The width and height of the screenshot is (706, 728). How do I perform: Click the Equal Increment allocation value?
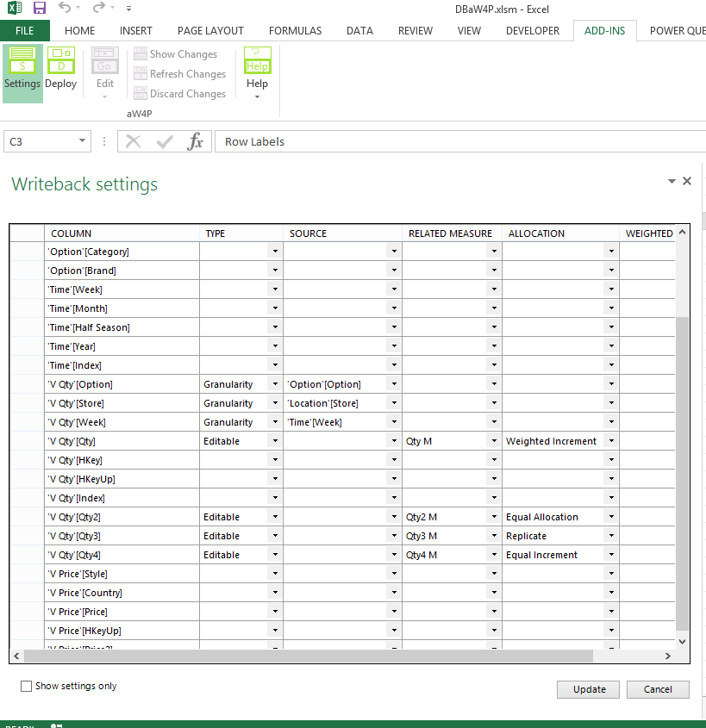(x=541, y=555)
